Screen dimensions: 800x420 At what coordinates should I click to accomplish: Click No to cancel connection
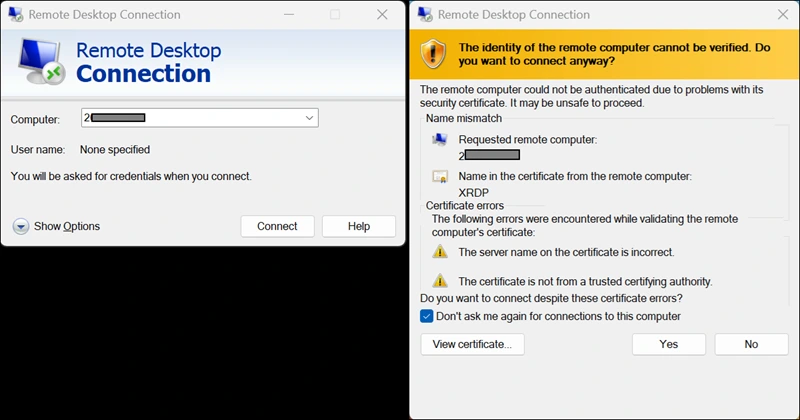pos(751,344)
